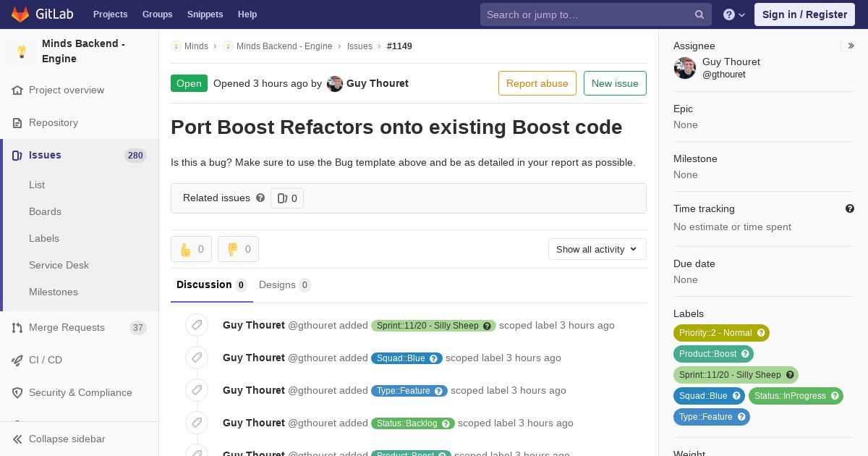Click the Merge Requests icon

(x=17, y=328)
